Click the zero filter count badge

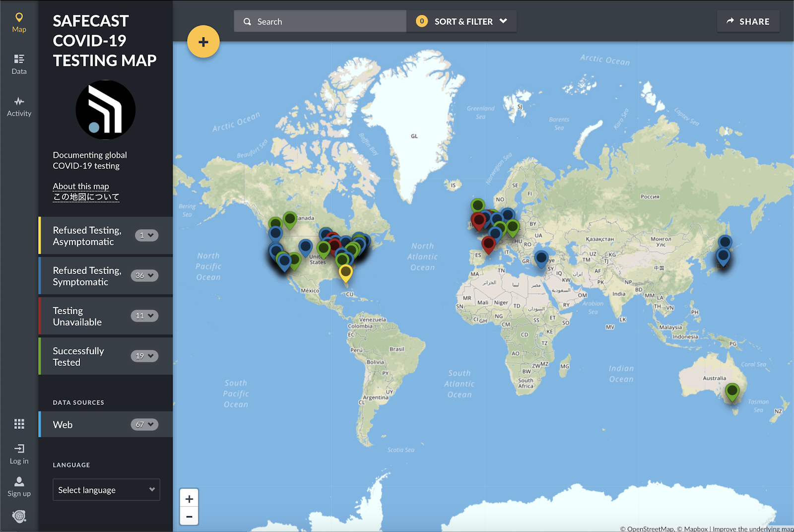pyautogui.click(x=422, y=21)
